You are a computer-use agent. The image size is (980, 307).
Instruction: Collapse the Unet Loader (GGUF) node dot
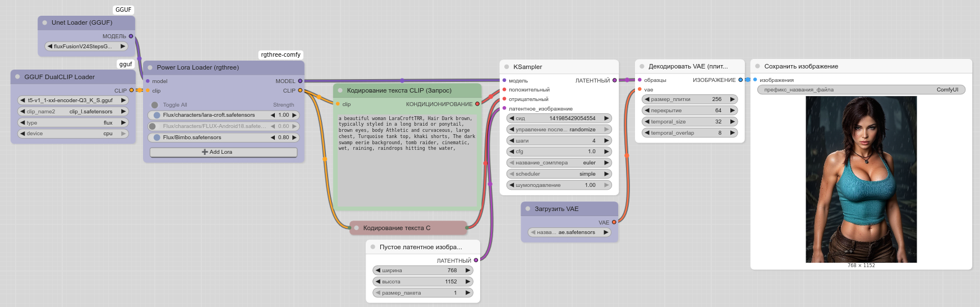(x=45, y=23)
